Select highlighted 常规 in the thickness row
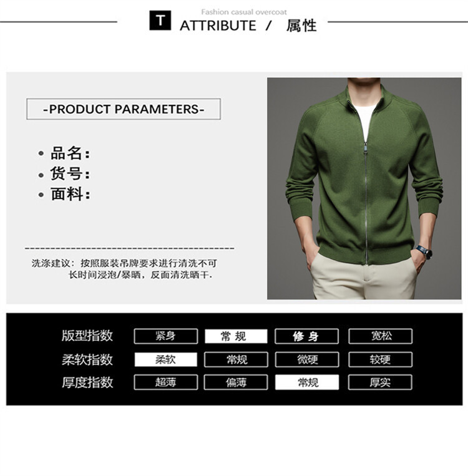Screen dimensions: 468x476 coord(307,382)
